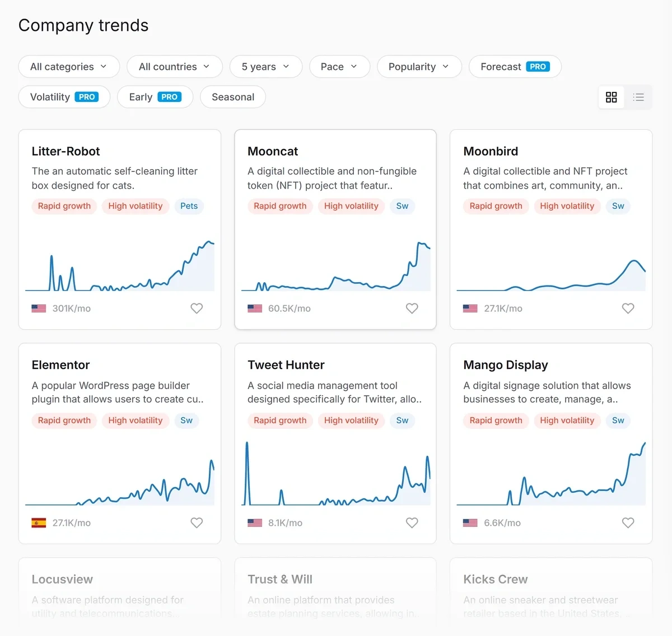This screenshot has width=672, height=636.
Task: Open the Trust & Will company card title
Action: click(280, 579)
